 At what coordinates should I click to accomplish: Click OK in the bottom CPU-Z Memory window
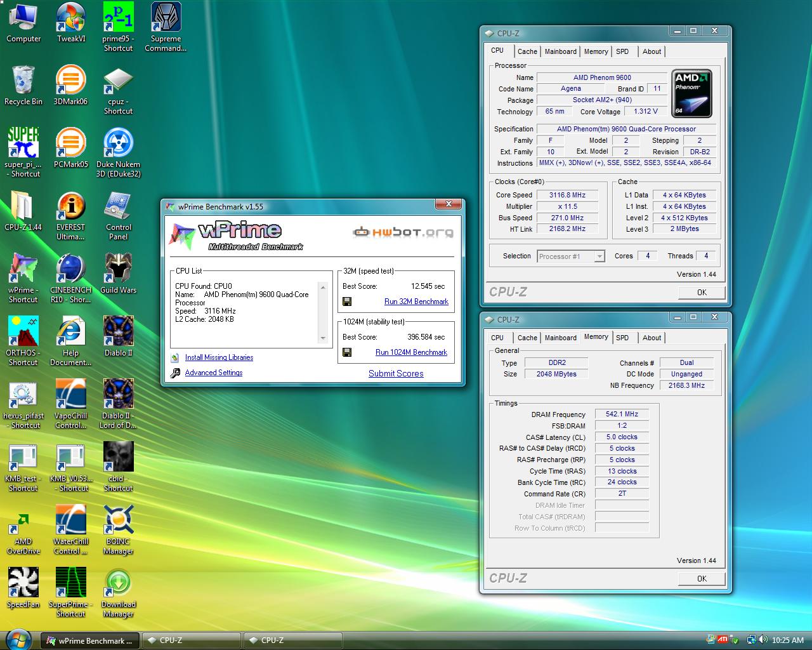click(x=702, y=579)
